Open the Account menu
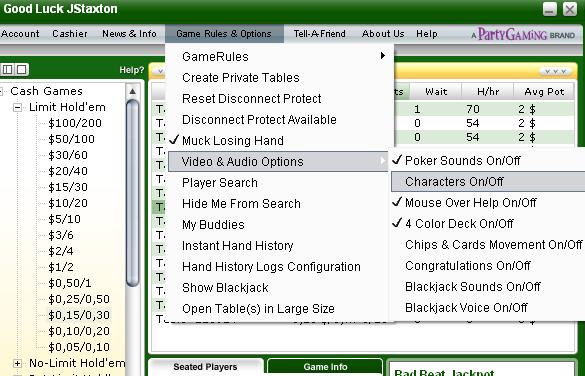The height and width of the screenshot is (376, 585). pyautogui.click(x=20, y=34)
